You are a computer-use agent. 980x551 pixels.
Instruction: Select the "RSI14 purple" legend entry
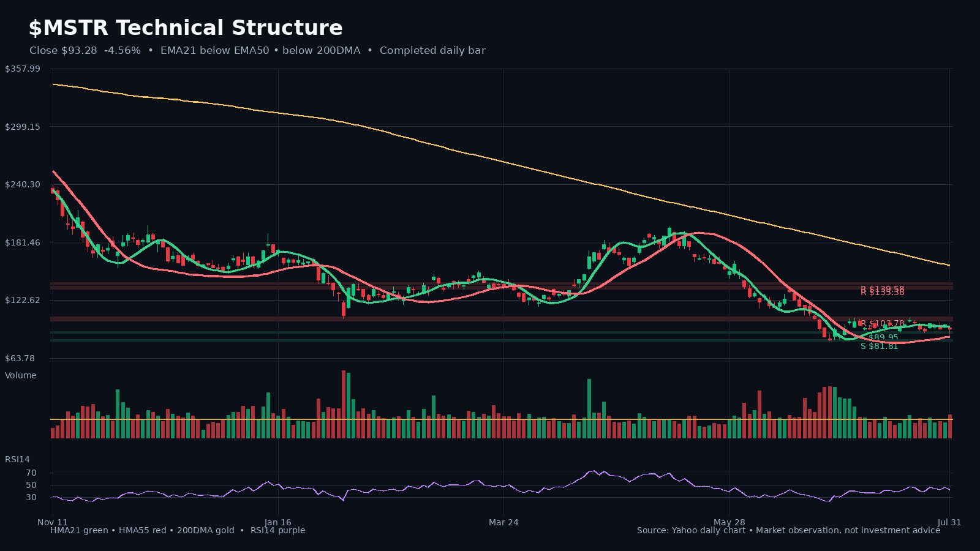pos(277,530)
